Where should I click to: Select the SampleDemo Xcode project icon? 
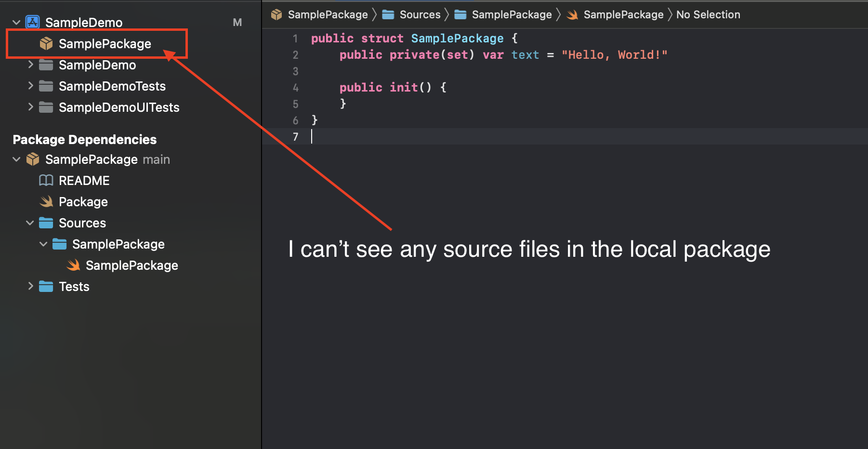point(32,22)
